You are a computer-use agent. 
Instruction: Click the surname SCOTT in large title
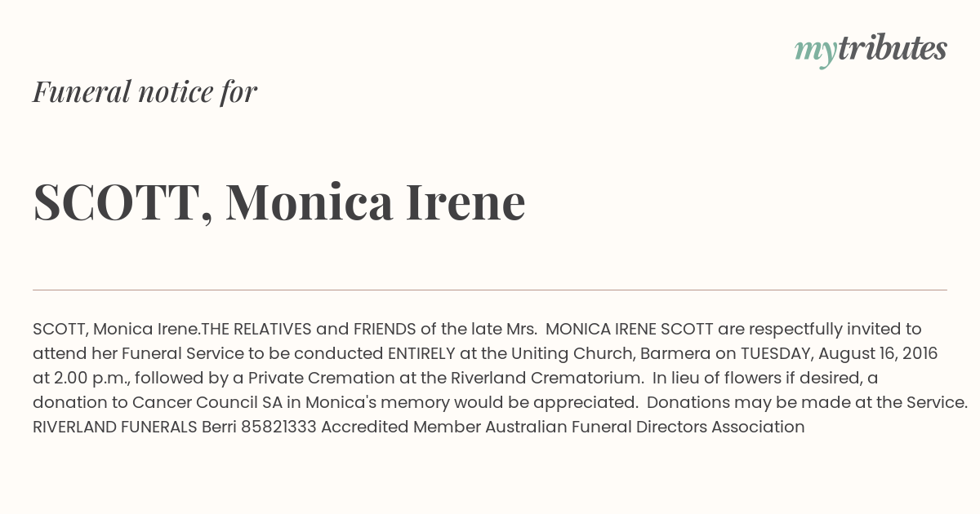[117, 202]
